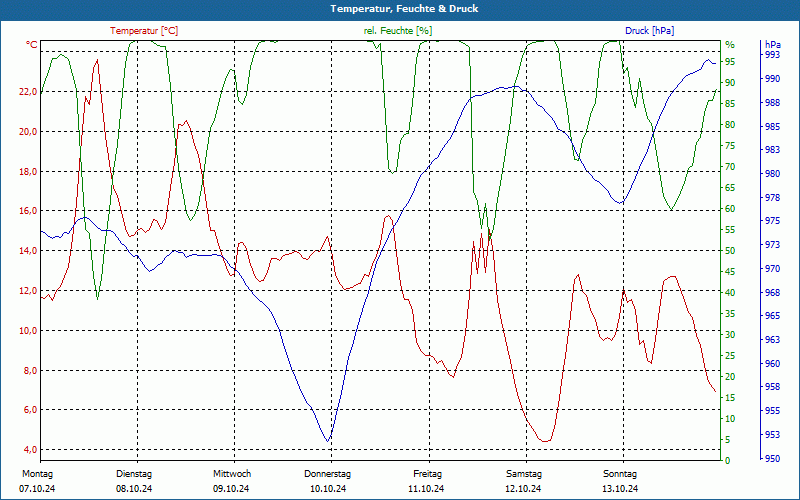Click the blue "hPa" pressure axis unit
This screenshot has width=800, height=500.
tap(772, 45)
